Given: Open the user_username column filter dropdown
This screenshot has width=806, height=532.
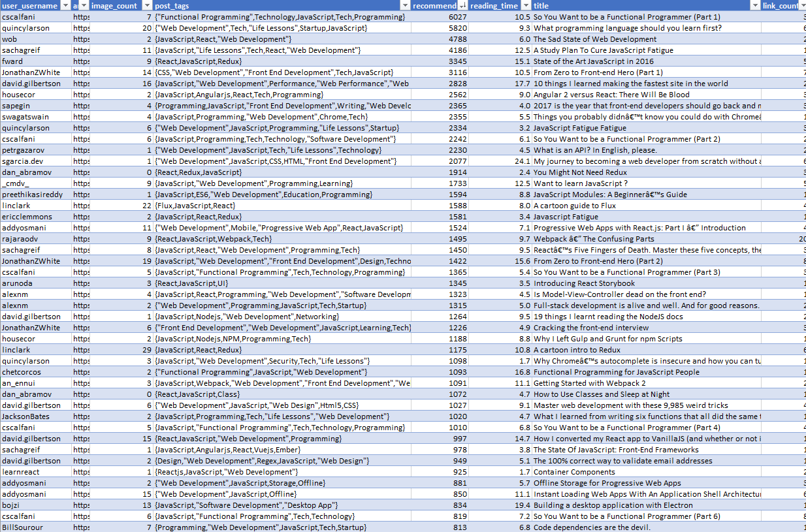Looking at the screenshot, I should 64,6.
